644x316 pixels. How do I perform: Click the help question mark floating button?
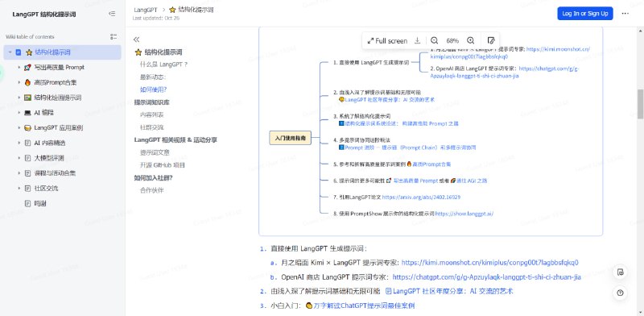620,293
